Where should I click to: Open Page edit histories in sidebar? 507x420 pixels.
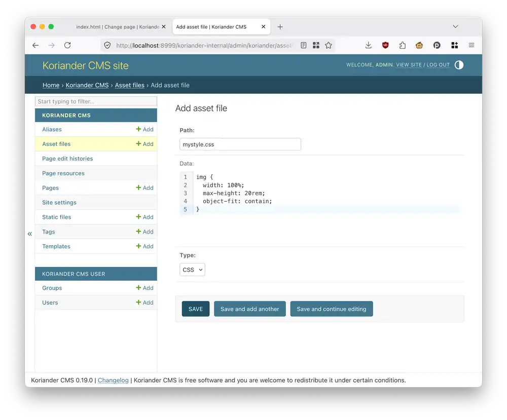pyautogui.click(x=67, y=159)
